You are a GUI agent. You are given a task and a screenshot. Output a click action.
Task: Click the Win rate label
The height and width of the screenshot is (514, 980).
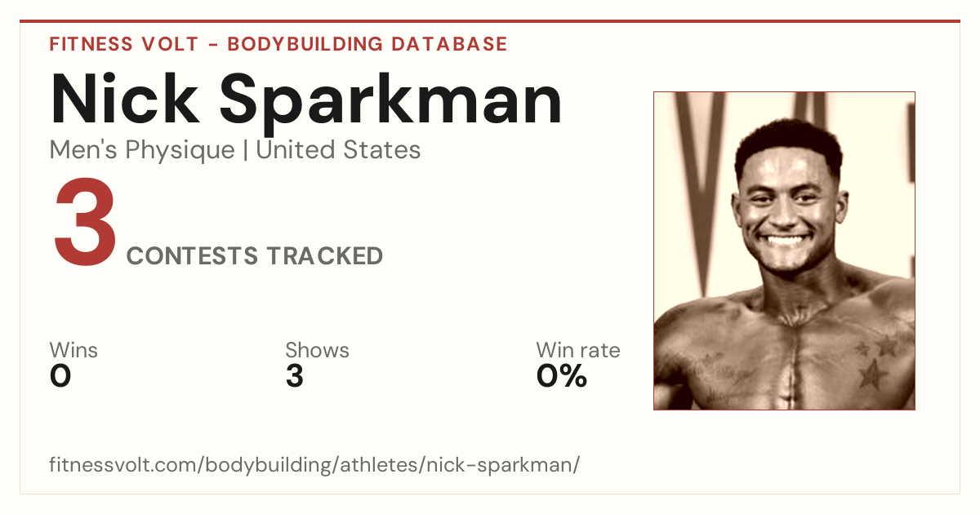[x=578, y=350]
